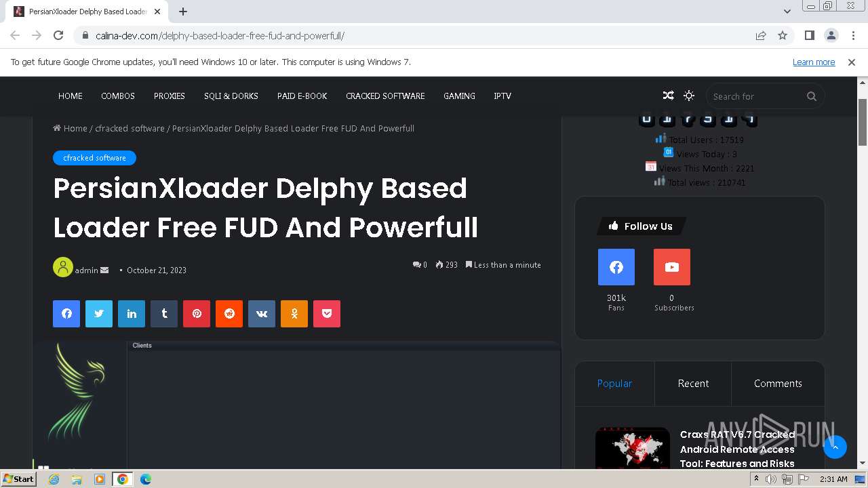The width and height of the screenshot is (868, 488).
Task: Open a new browser tab
Action: (x=183, y=12)
